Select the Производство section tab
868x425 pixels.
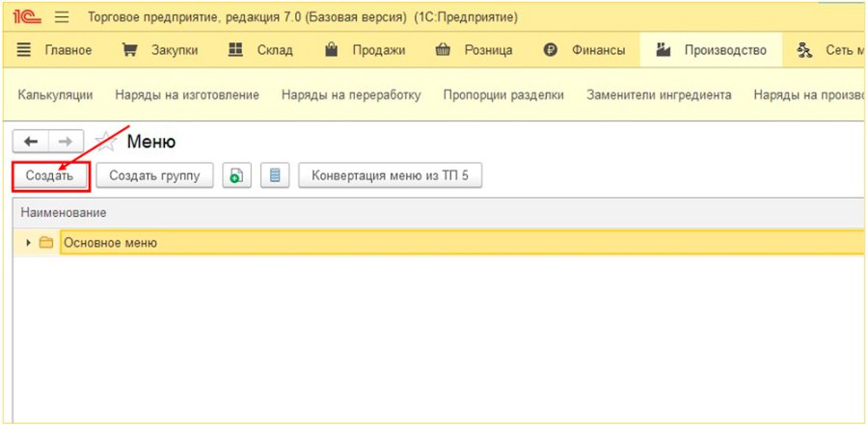click(711, 50)
